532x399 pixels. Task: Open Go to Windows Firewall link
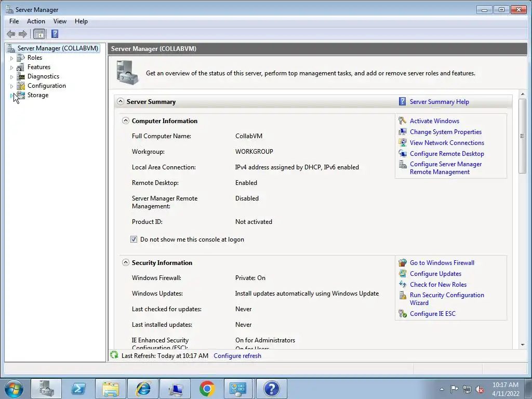point(442,262)
